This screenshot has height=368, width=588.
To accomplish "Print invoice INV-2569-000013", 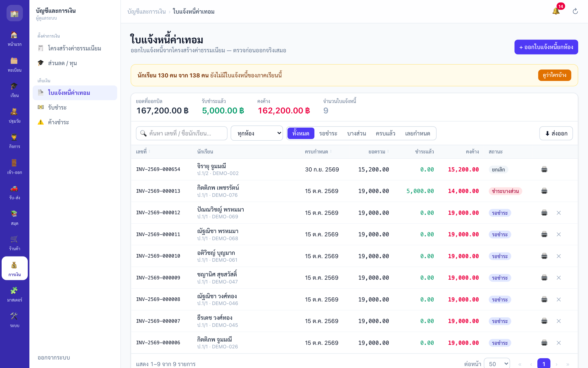I will pos(544,191).
